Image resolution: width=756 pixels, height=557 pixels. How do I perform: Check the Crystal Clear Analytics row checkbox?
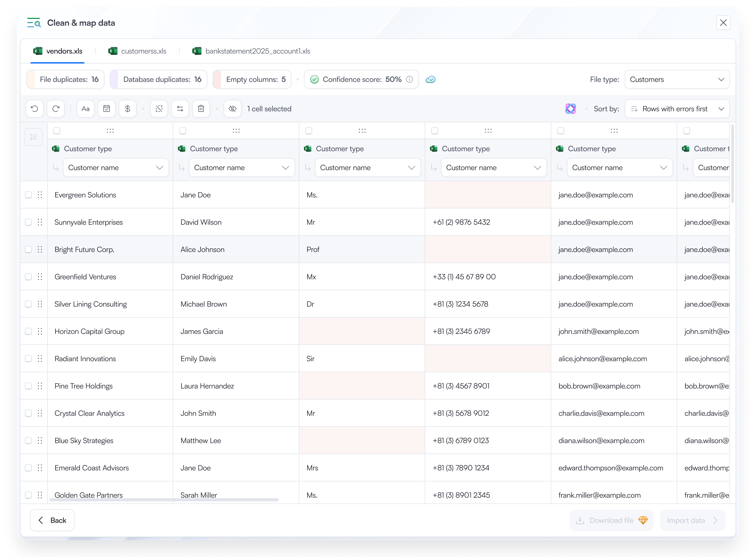point(28,413)
